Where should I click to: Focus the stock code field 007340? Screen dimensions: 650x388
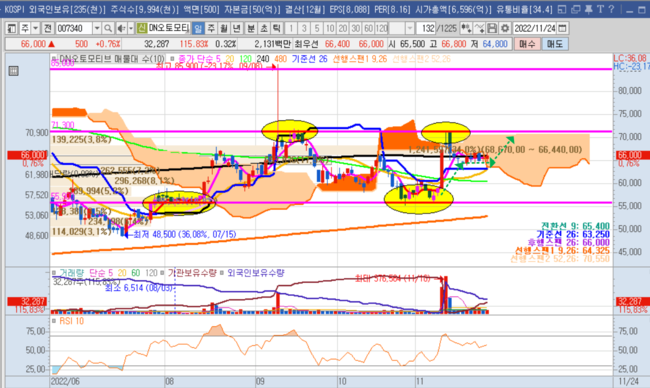point(74,28)
